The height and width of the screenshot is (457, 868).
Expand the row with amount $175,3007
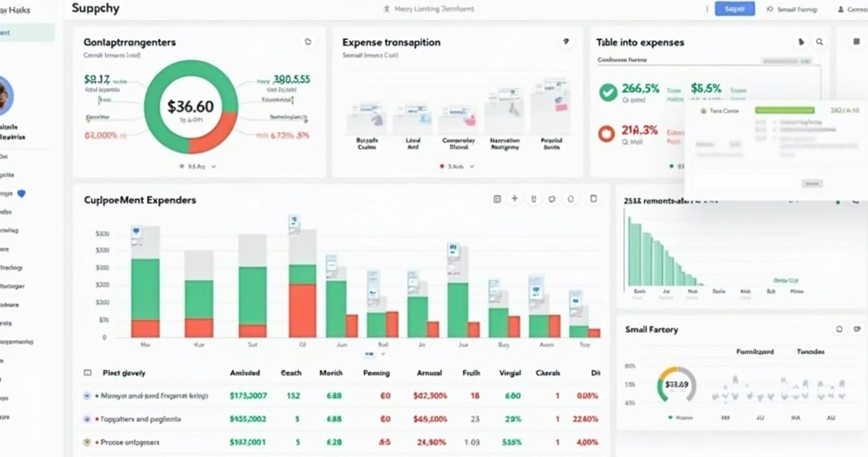tap(88, 395)
